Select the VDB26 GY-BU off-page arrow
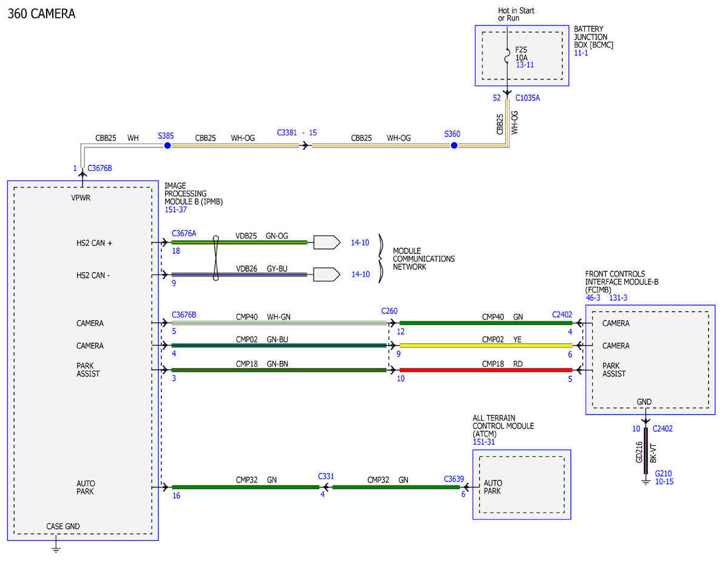 click(327, 275)
